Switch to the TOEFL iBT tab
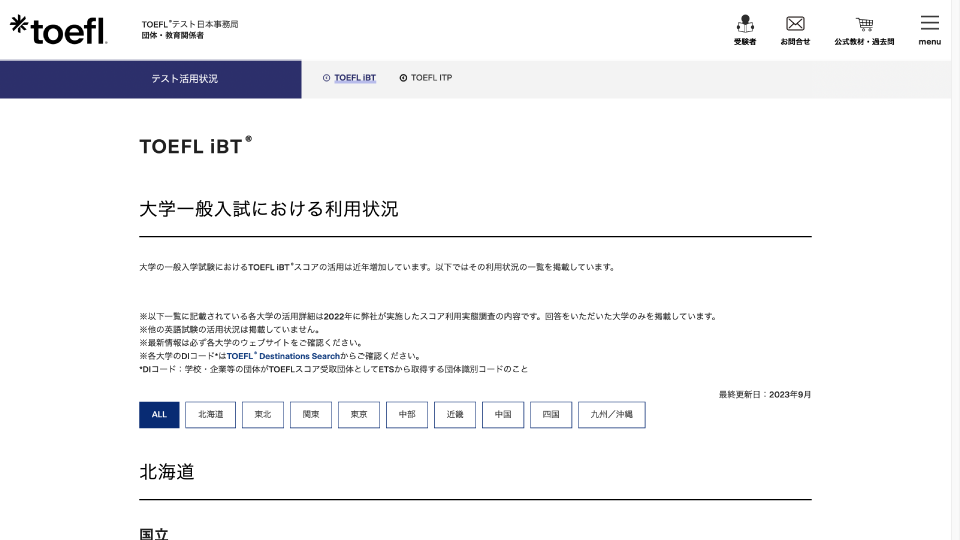The height and width of the screenshot is (540, 960). pyautogui.click(x=355, y=78)
